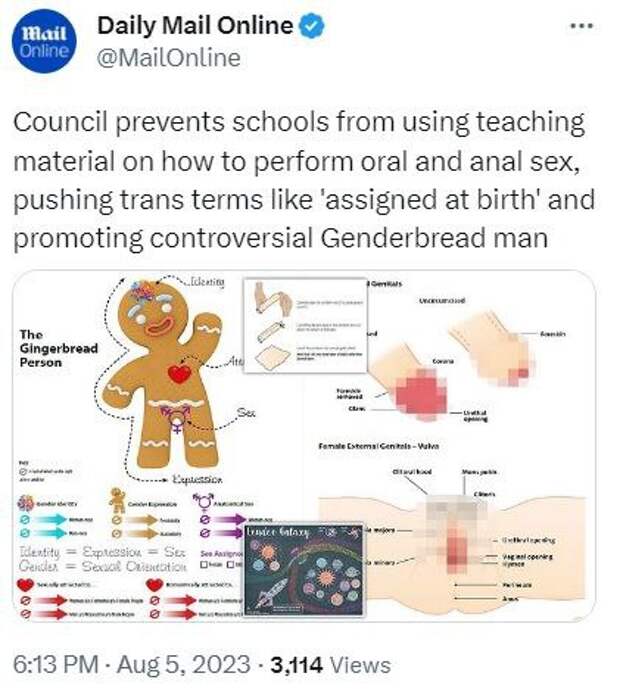The height and width of the screenshot is (695, 620).
Task: Click the brain Gender Identity icon
Action: coord(26,503)
